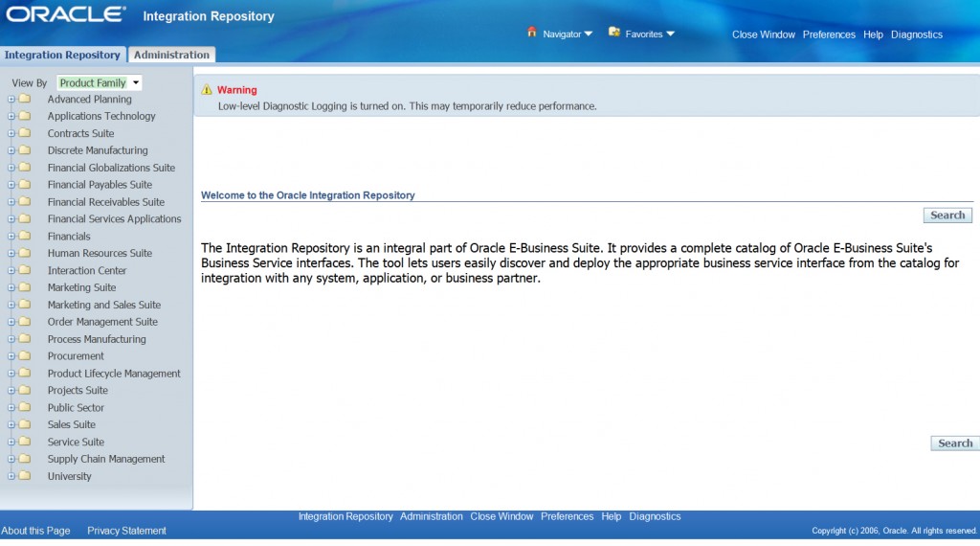
Task: Select Order Management Suite in the tree
Action: (x=102, y=322)
